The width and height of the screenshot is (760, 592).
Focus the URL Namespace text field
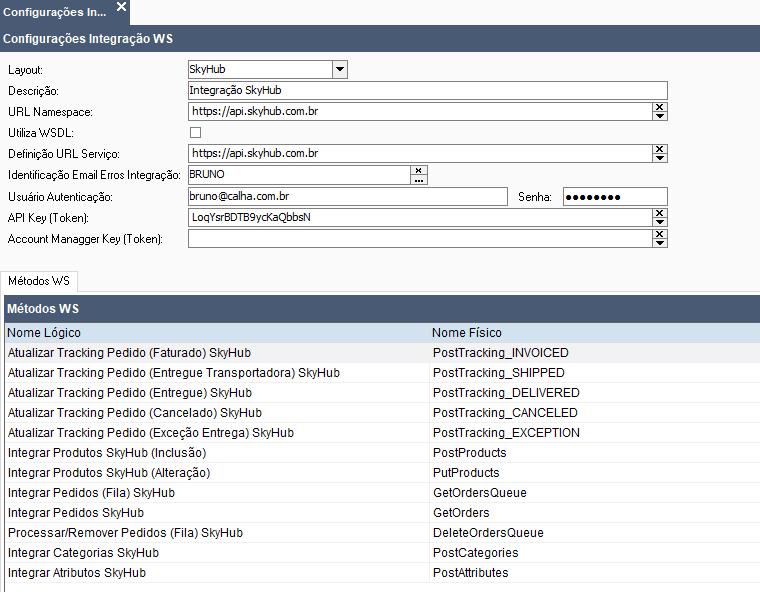pos(420,112)
